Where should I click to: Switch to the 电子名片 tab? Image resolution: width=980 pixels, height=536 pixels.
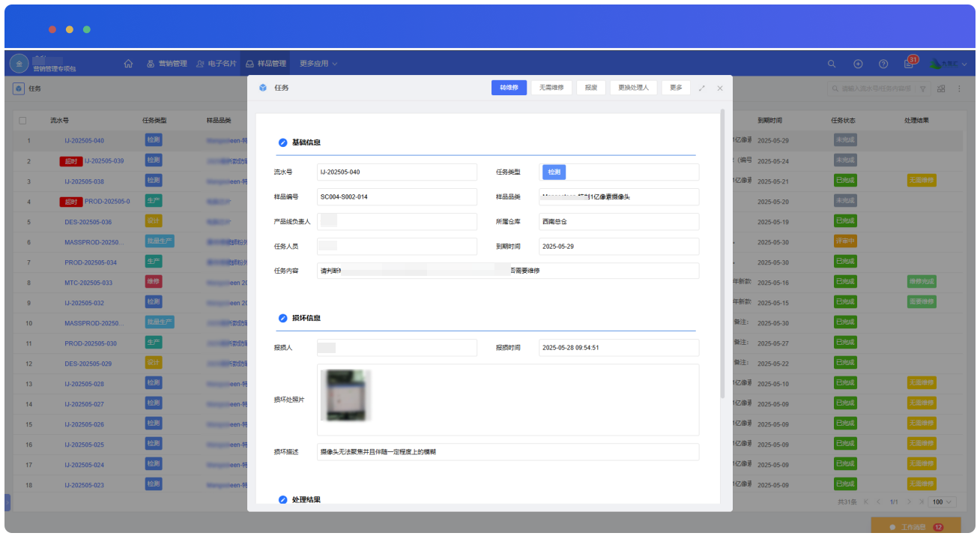coord(217,64)
